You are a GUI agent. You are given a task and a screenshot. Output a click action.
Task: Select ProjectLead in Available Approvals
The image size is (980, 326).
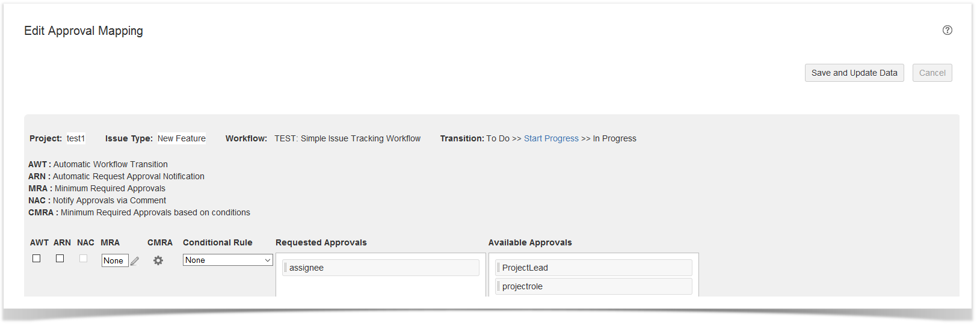pyautogui.click(x=593, y=268)
